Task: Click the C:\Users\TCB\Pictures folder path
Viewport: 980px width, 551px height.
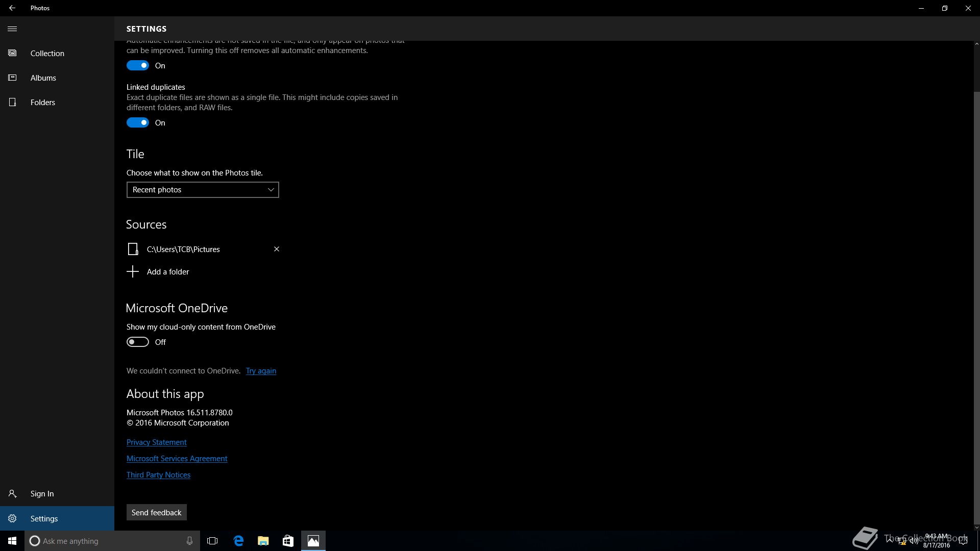Action: pos(183,249)
